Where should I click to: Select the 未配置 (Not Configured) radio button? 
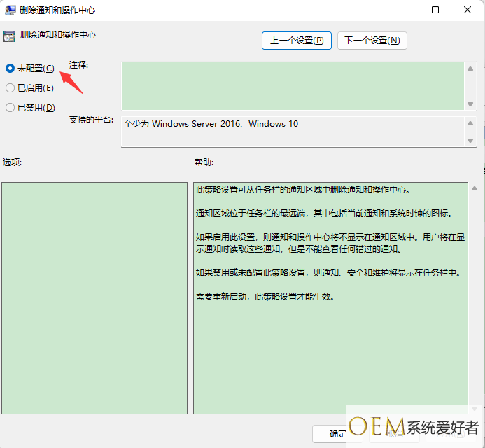10,68
